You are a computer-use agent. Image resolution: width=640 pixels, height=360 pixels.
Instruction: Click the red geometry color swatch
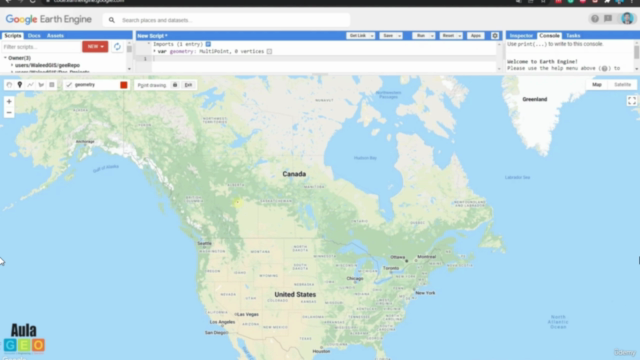[x=124, y=85]
